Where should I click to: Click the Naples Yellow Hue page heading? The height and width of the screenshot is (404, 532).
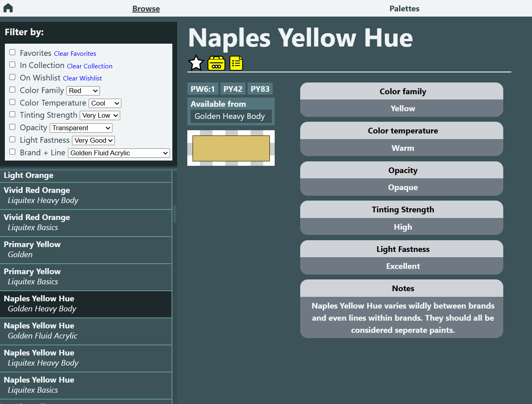[301, 38]
